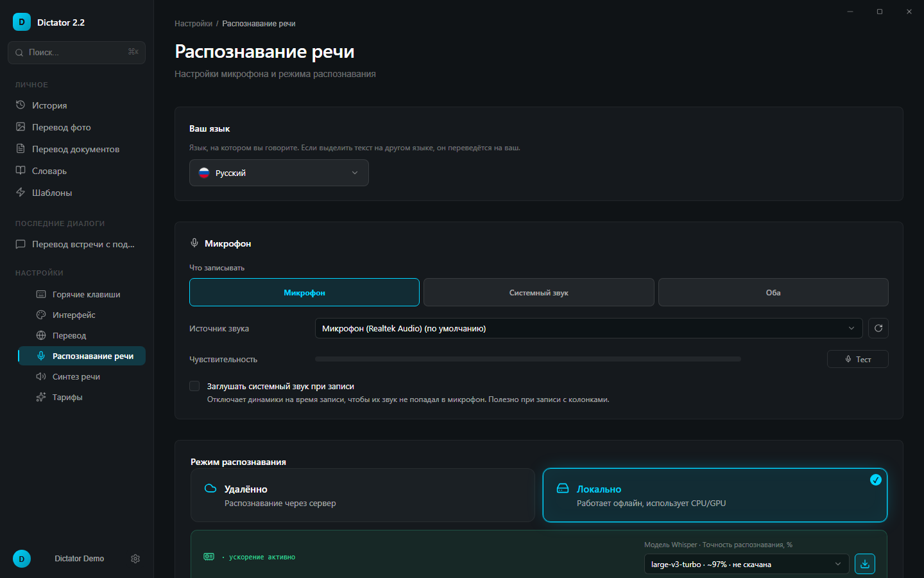Screen dimensions: 924x578
Task: Open the large-v3-turbo Whisper model dropdown
Action: click(x=746, y=564)
